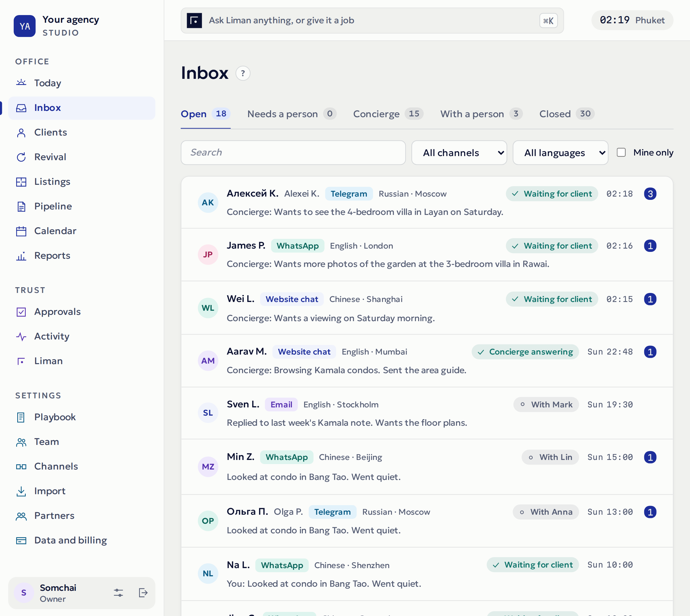Click the Telegram tag on Ольга П. row
The width and height of the screenshot is (690, 616).
tap(332, 512)
